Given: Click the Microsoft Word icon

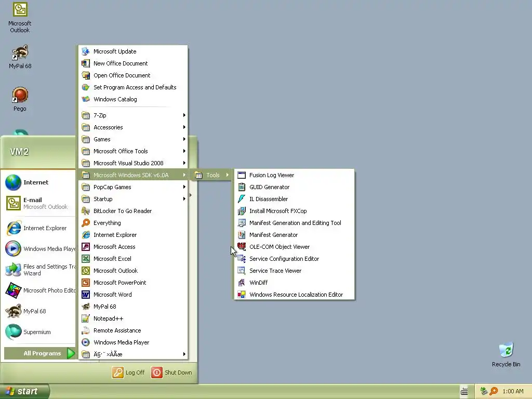Looking at the screenshot, I should tap(86, 295).
